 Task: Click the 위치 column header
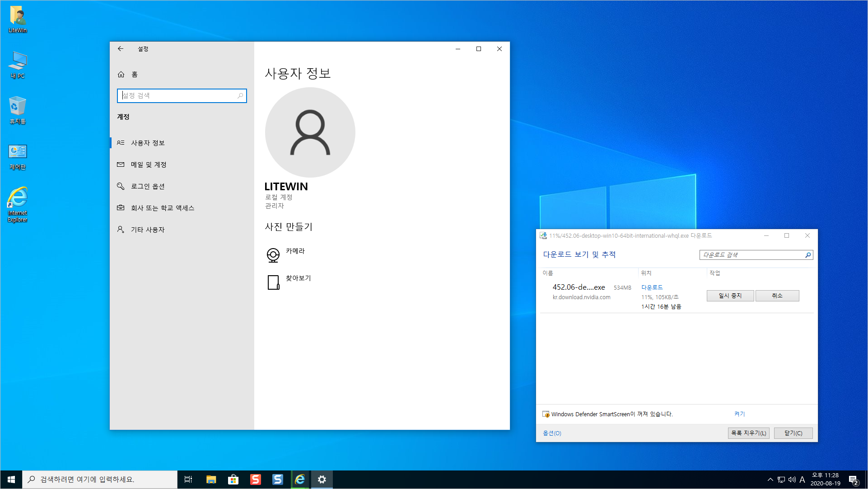pos(646,273)
